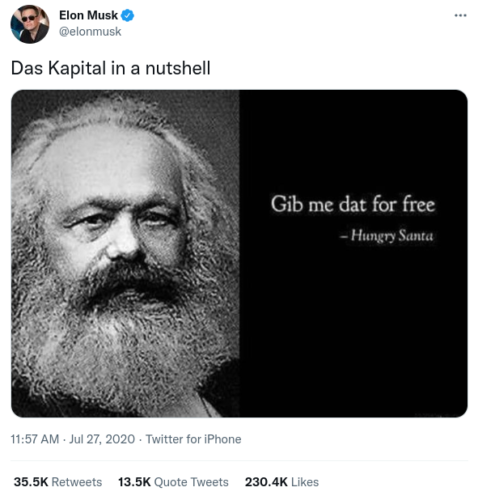View the 13.5K Quote Tweets list
The image size is (478, 500).
pyautogui.click(x=173, y=482)
